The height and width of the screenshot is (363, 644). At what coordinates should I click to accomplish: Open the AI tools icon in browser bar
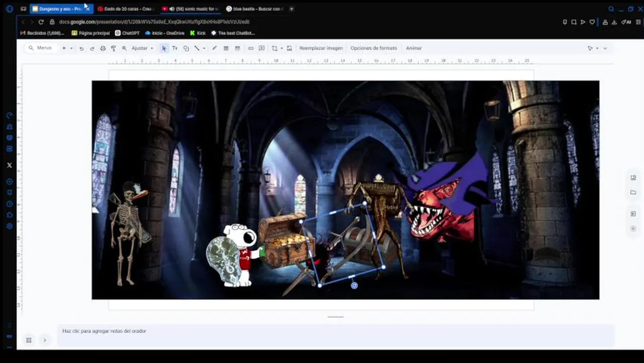click(x=626, y=22)
